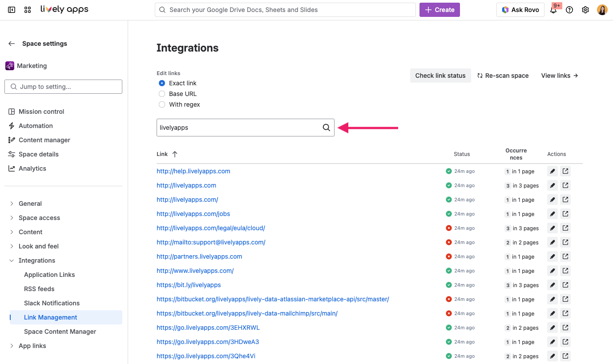The image size is (613, 364).
Task: Open the Atlassian app switcher grid
Action: coord(27,9)
